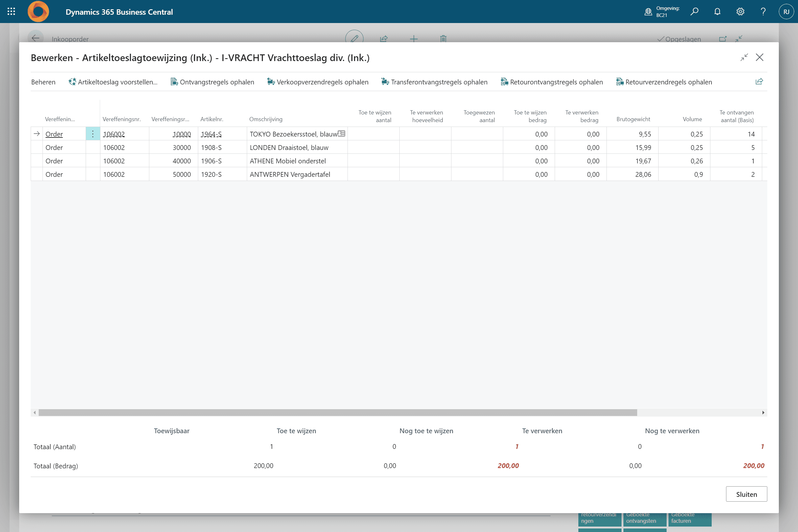The width and height of the screenshot is (798, 532).
Task: Click the share icon in action bar
Action: (759, 82)
